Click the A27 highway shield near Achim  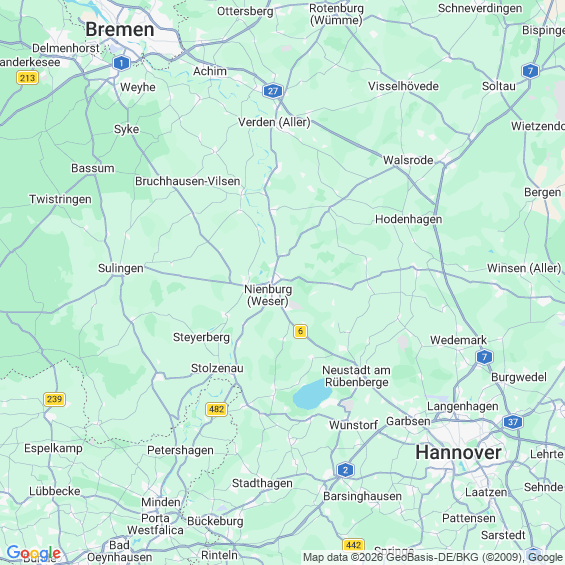click(x=273, y=91)
